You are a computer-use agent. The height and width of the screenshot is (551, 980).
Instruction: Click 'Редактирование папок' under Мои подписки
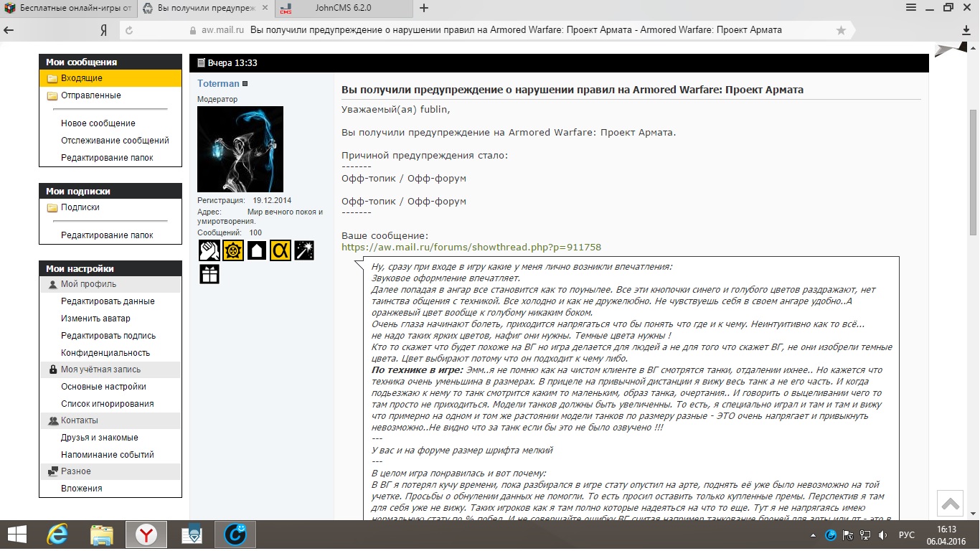[107, 235]
